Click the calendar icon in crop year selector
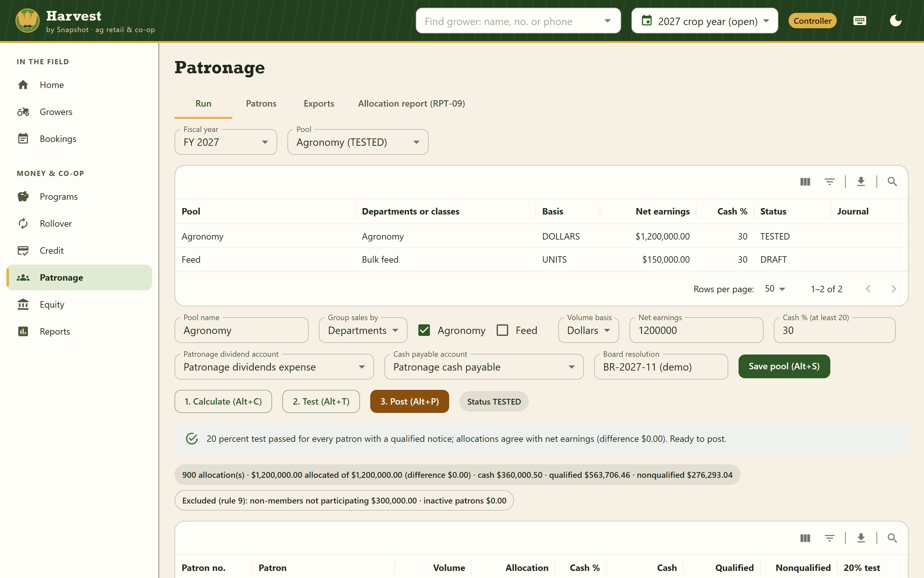Viewport: 924px width, 578px height. click(x=646, y=21)
